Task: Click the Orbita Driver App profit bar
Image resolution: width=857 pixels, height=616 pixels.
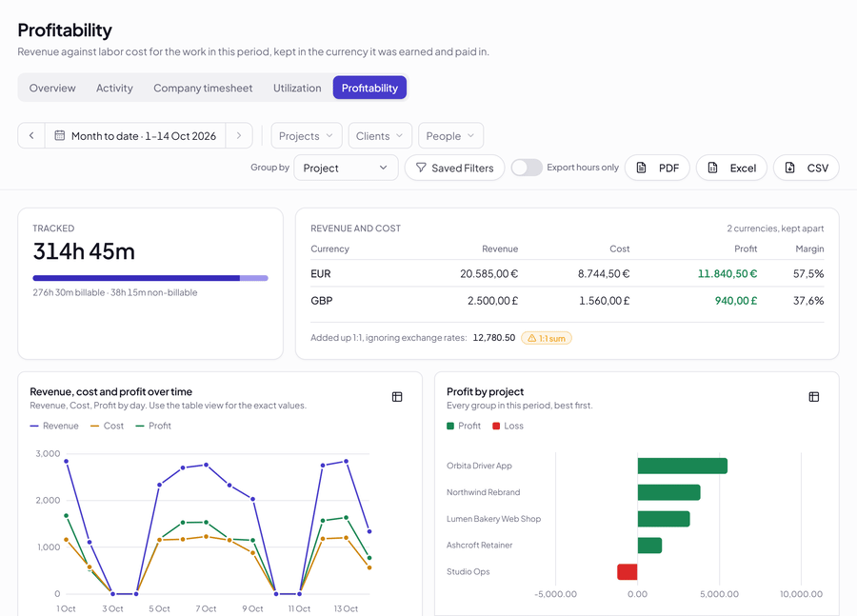Action: tap(682, 466)
